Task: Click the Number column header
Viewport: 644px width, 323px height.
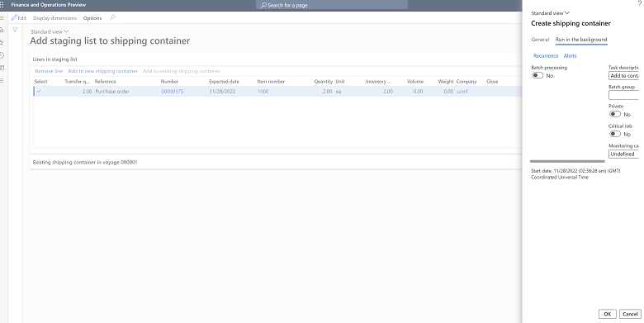Action: coord(169,81)
